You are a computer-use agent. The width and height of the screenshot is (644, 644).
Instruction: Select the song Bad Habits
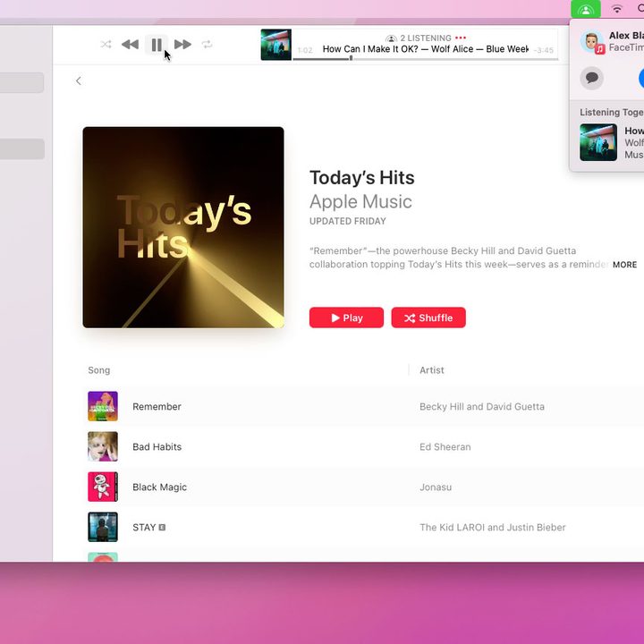pyautogui.click(x=157, y=447)
